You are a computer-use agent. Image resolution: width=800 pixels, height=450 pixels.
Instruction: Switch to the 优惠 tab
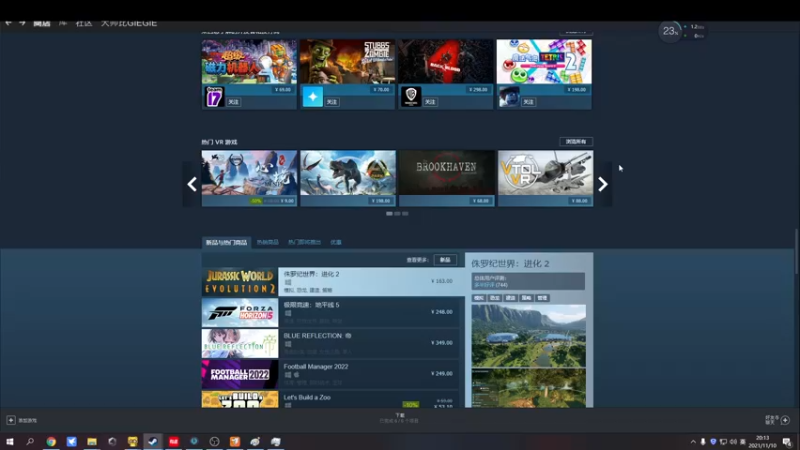[x=336, y=242]
